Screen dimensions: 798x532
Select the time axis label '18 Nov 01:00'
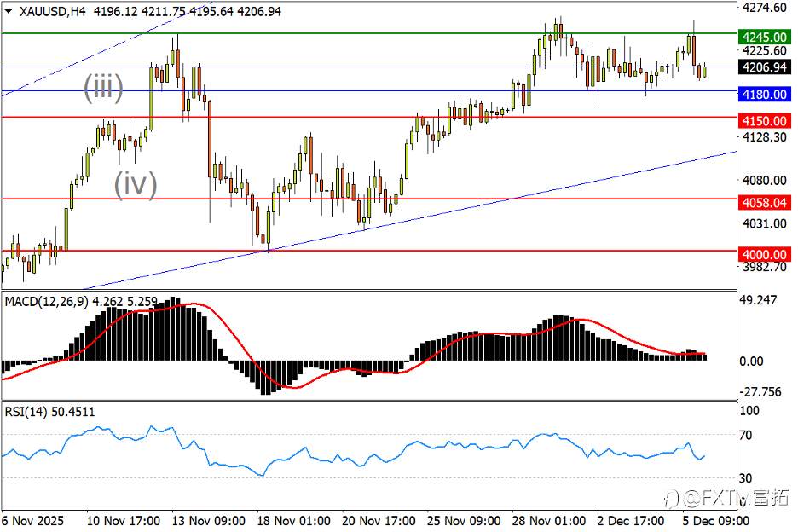293,521
